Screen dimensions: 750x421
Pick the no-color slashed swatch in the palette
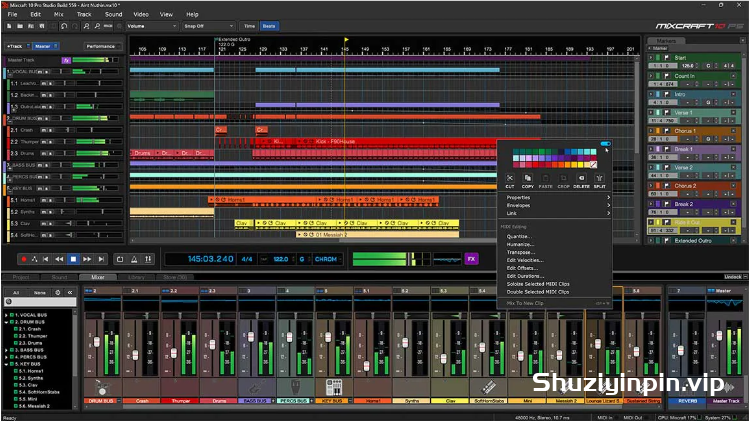[593, 165]
